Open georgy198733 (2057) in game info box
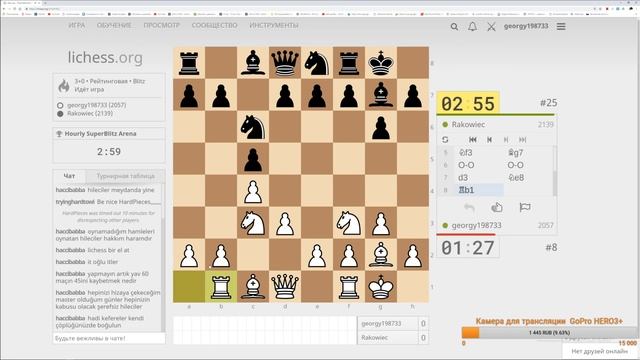 96,105
